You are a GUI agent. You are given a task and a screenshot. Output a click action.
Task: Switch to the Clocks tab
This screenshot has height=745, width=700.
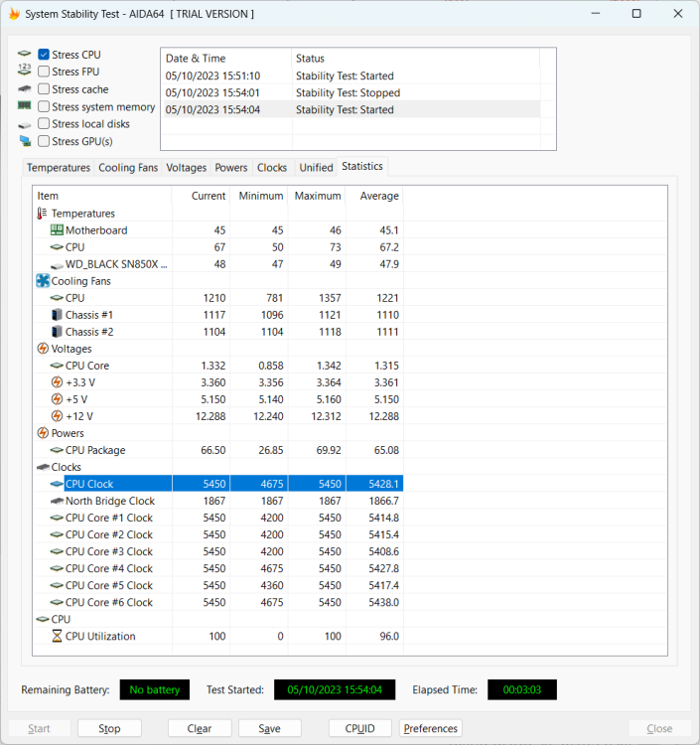pos(272,168)
